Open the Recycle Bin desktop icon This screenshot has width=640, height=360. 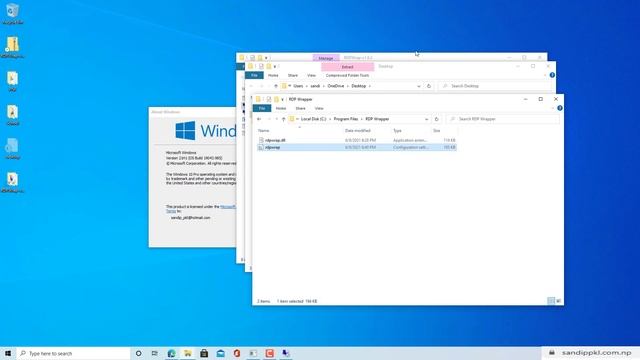tap(12, 13)
